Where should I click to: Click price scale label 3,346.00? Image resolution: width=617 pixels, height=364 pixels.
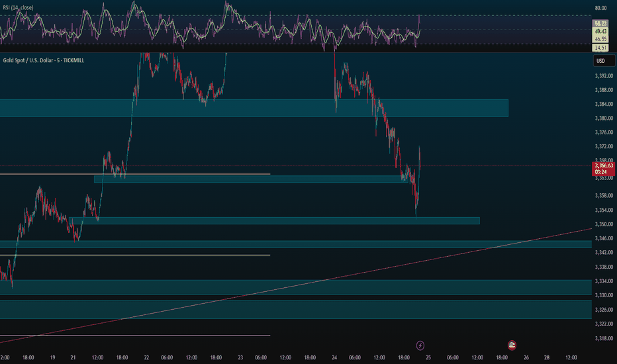[x=604, y=238]
